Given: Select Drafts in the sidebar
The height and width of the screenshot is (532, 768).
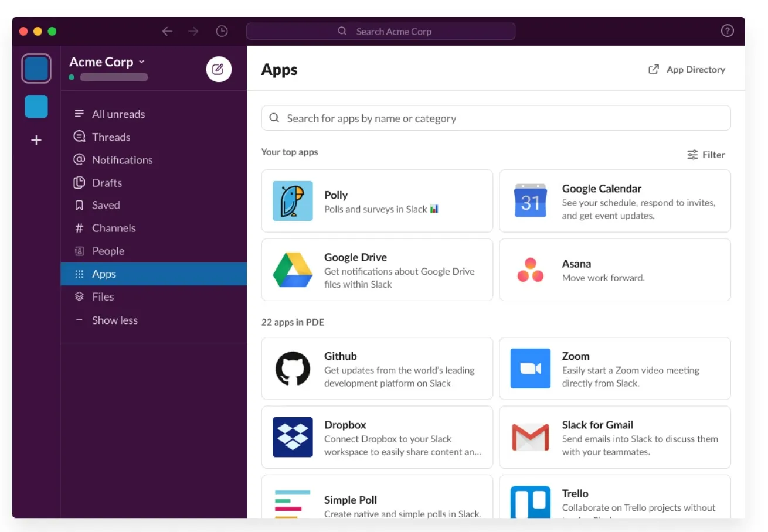Looking at the screenshot, I should click(x=107, y=183).
